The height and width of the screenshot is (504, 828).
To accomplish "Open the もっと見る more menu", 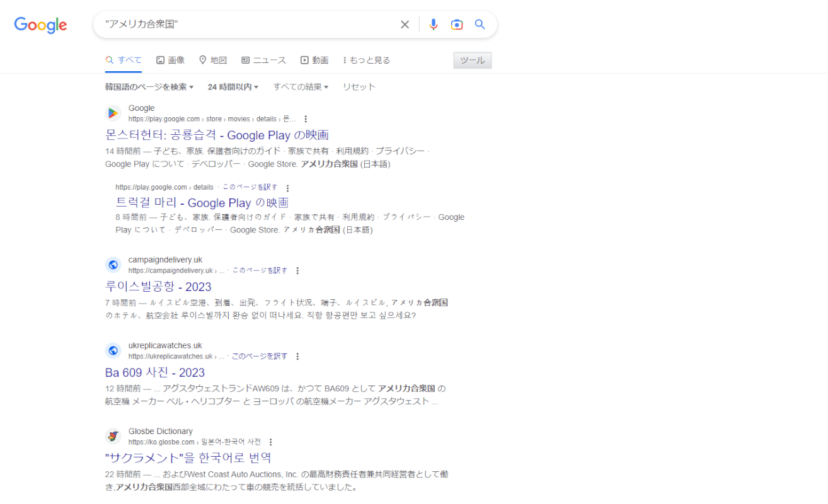I will coord(366,60).
